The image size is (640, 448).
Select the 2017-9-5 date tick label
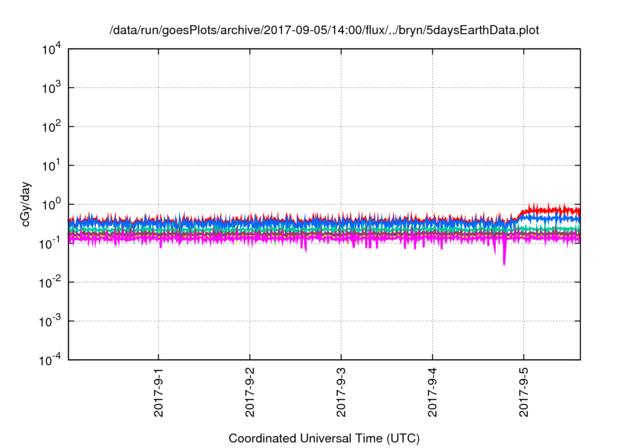coord(524,392)
